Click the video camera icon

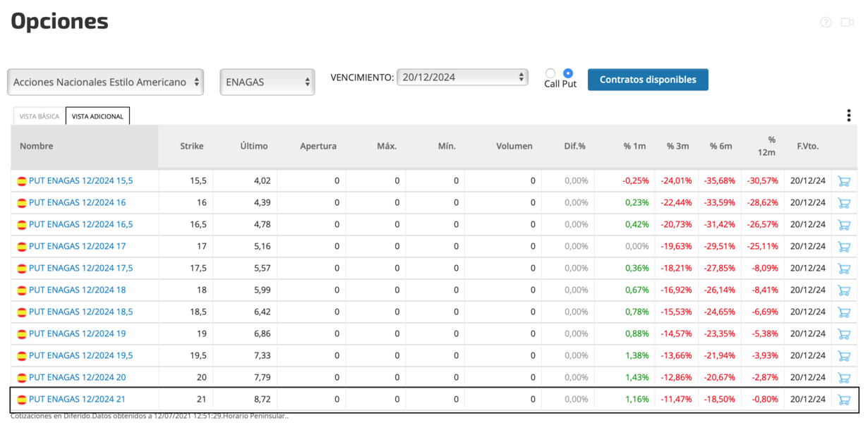click(x=848, y=22)
